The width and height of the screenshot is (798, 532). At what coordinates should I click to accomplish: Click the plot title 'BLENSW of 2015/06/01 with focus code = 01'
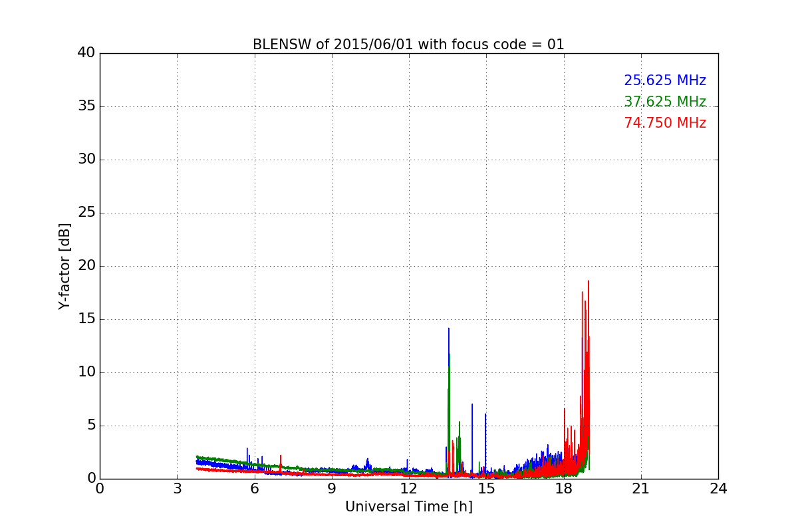tap(408, 45)
